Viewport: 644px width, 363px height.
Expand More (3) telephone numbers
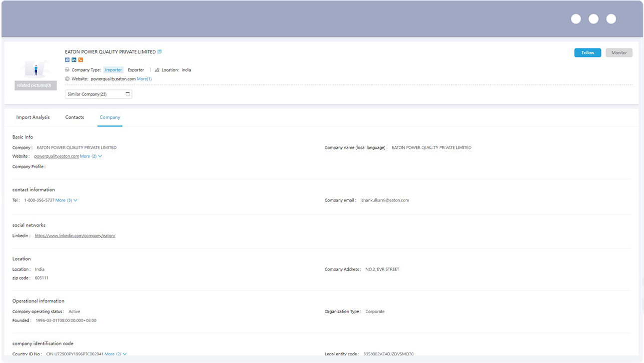pos(66,200)
